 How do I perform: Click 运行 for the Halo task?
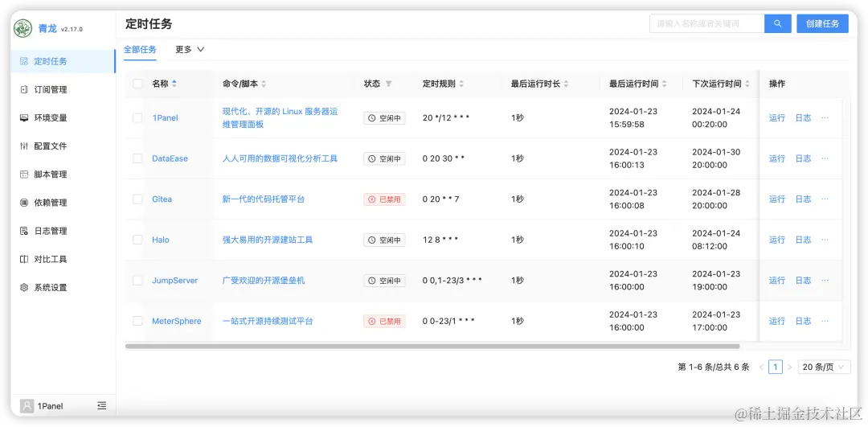[776, 240]
